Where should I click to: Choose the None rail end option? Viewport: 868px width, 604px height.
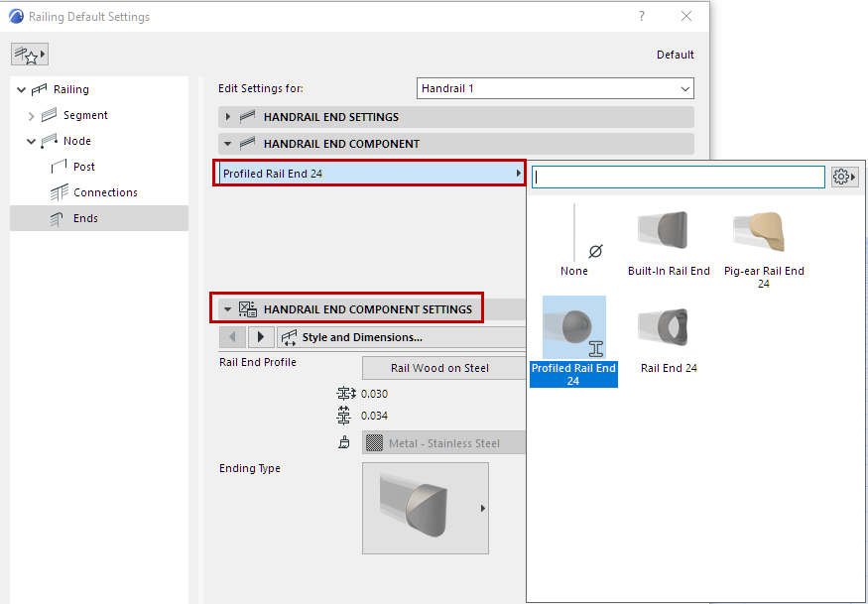tap(574, 240)
